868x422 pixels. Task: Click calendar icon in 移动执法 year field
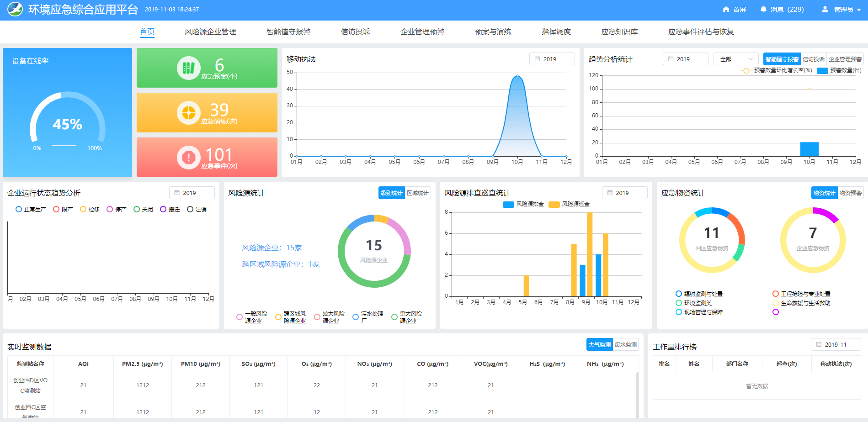[538, 59]
